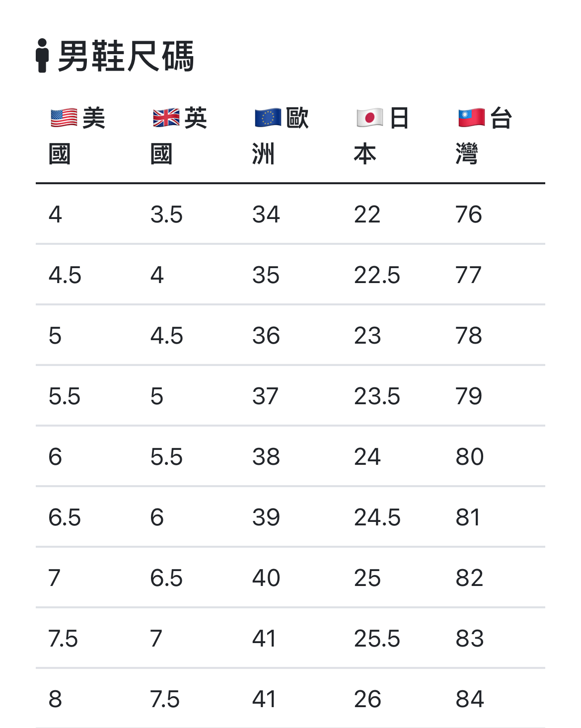Click EU size 39 cell
Viewport: 581px width, 728px height.
266,517
